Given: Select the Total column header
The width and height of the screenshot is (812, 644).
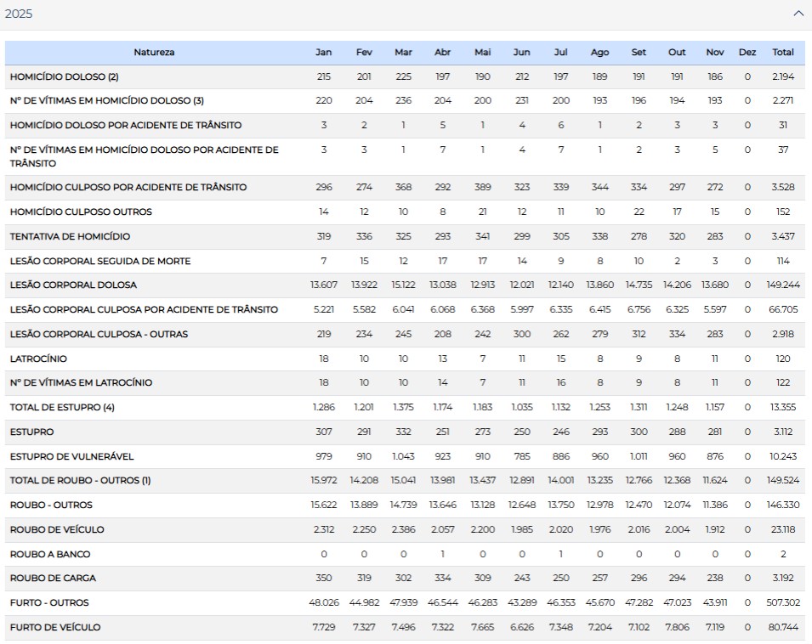Looking at the screenshot, I should click(x=782, y=53).
